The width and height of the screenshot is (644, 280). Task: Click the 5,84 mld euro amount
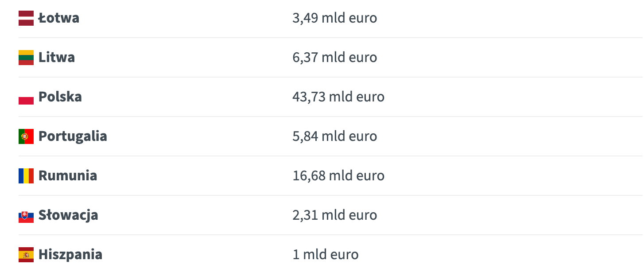coord(335,136)
